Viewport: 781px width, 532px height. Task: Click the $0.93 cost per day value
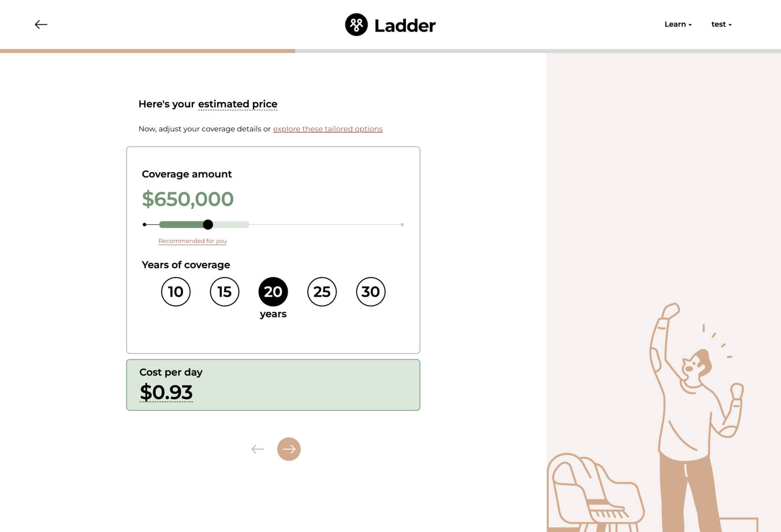[166, 392]
